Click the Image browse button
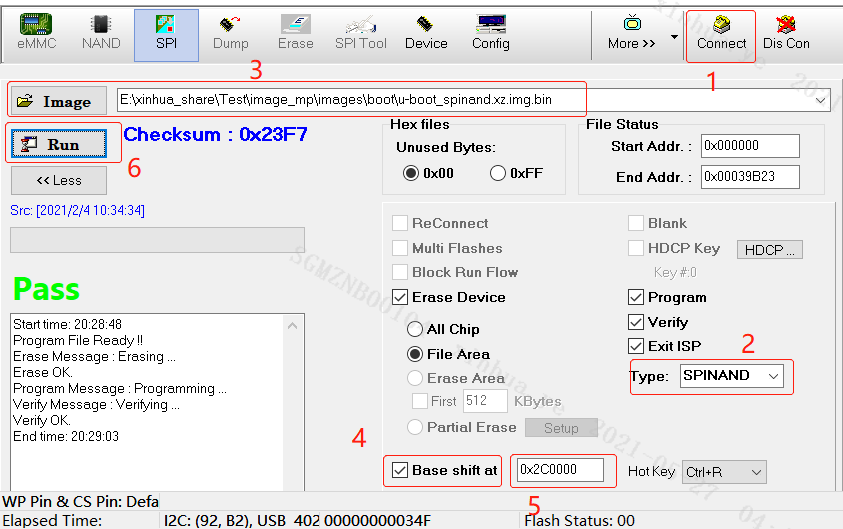 click(55, 101)
